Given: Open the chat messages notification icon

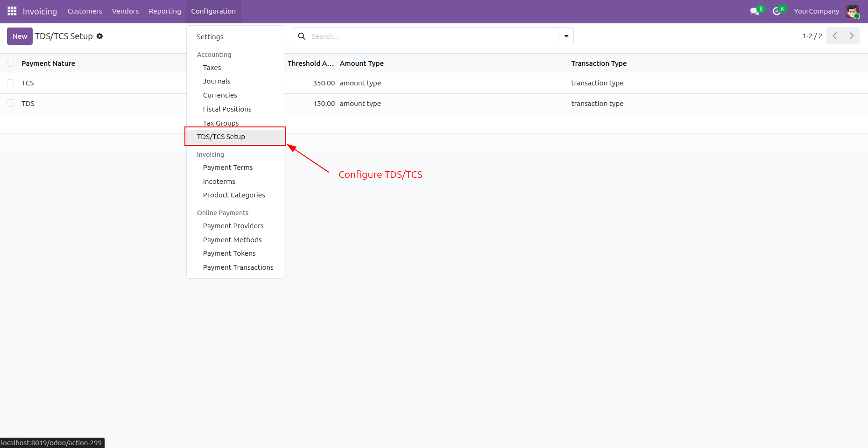Looking at the screenshot, I should 755,11.
